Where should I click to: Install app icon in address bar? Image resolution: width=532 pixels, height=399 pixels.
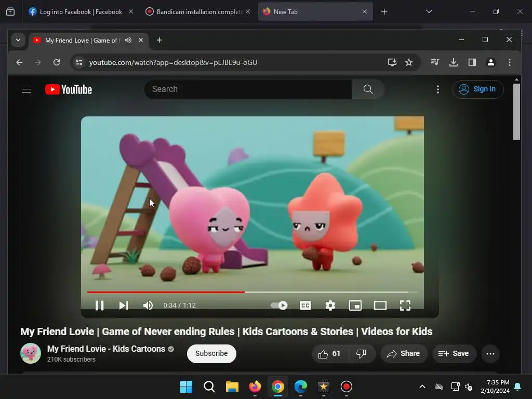coord(392,62)
